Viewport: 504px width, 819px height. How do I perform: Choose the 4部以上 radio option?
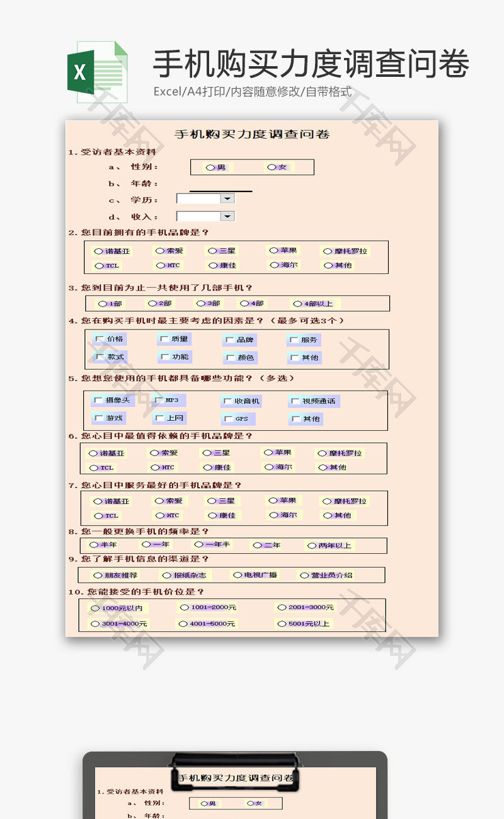pos(299,304)
